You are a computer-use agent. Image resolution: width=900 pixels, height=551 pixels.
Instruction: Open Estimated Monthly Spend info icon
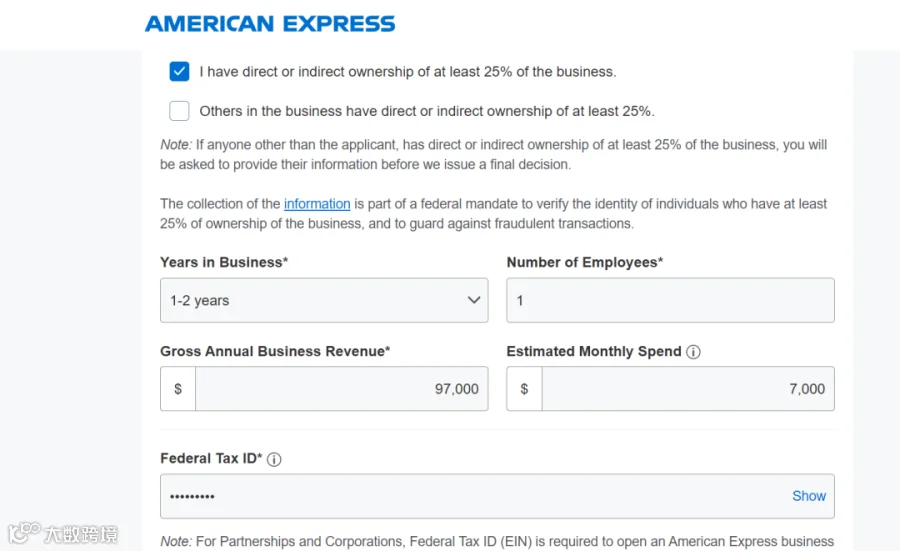click(x=693, y=352)
